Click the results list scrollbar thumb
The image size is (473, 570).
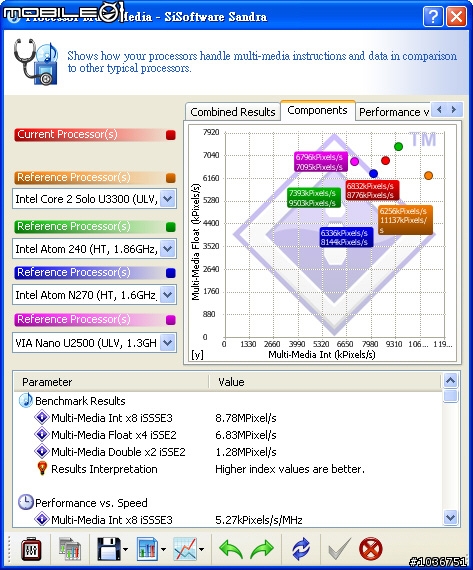point(451,396)
